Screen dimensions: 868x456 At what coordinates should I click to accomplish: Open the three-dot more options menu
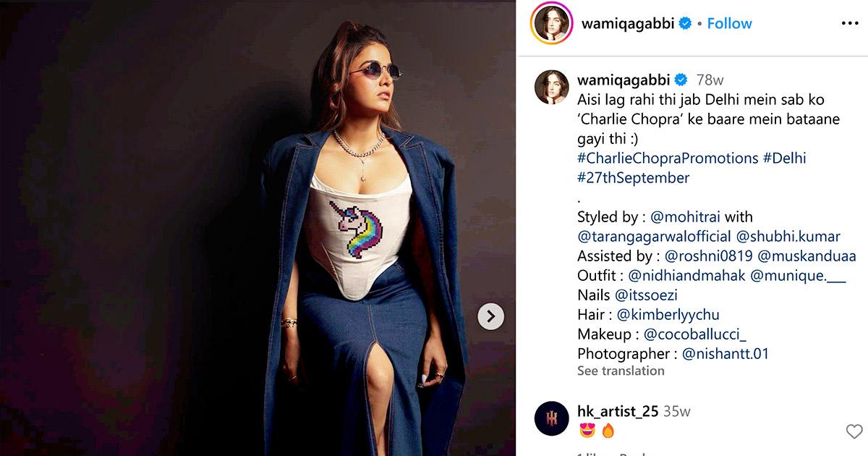point(850,24)
